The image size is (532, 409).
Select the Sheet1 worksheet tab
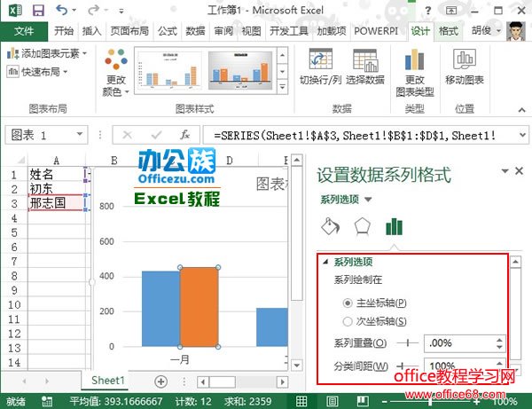(108, 380)
